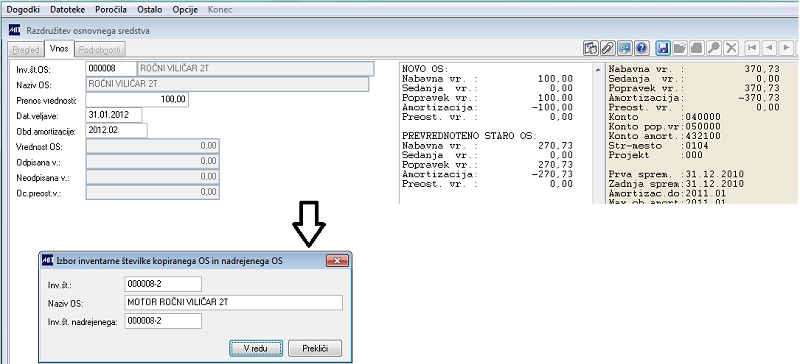Go to first record arrow icon
The width and height of the screenshot is (800, 364).
752,48
